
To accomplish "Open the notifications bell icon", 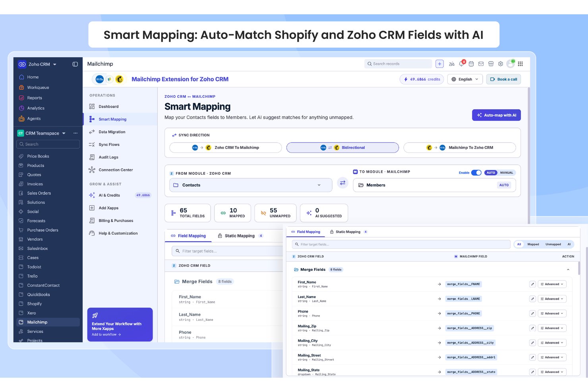I will 461,64.
